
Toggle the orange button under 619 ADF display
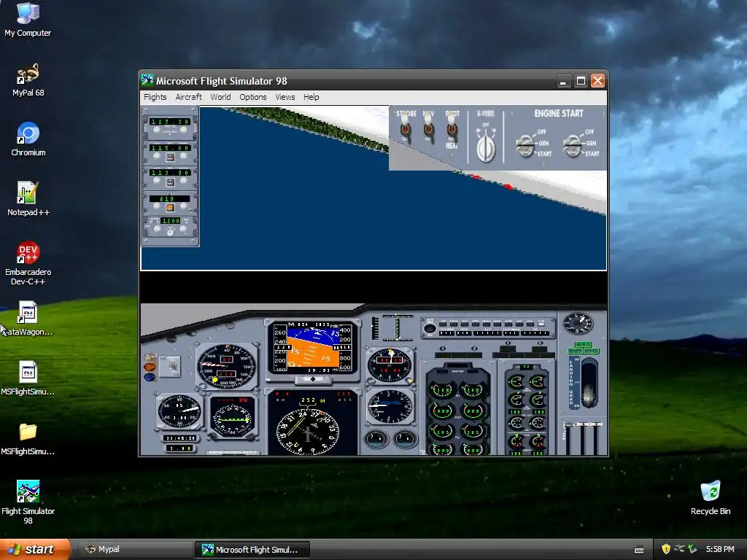pos(169,208)
